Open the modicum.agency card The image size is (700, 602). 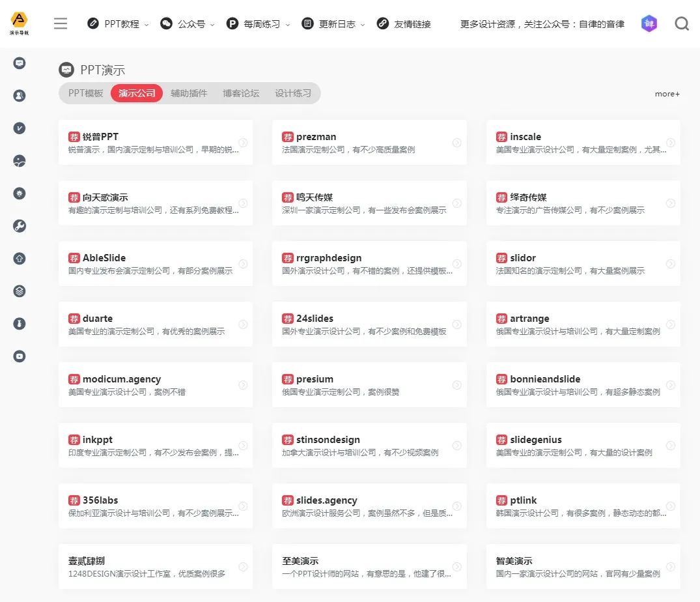coord(156,385)
